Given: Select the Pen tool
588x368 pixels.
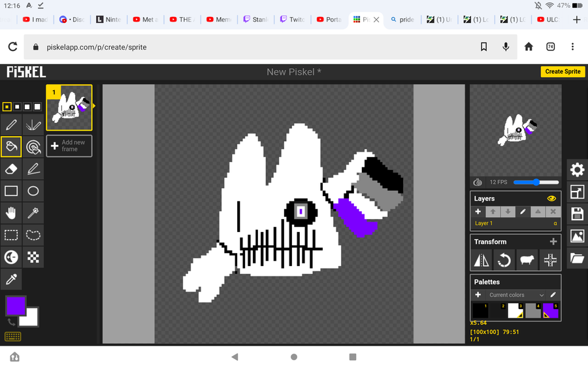Looking at the screenshot, I should point(11,125).
